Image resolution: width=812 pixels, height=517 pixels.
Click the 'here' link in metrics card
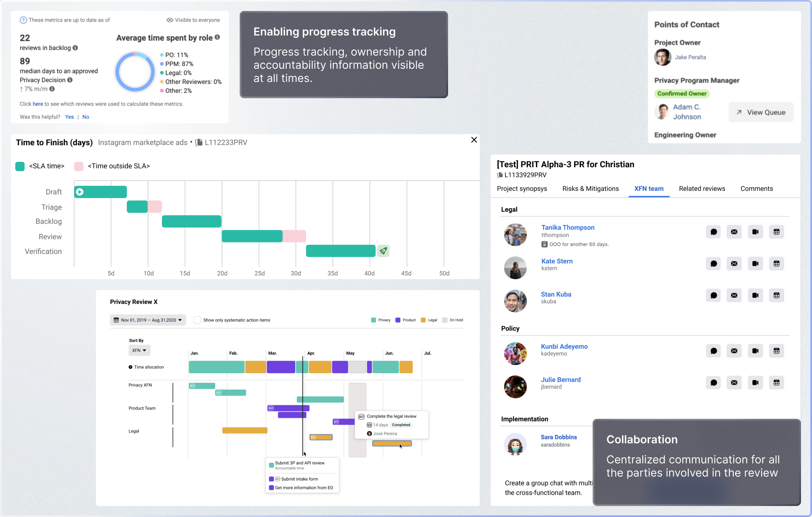[38, 104]
